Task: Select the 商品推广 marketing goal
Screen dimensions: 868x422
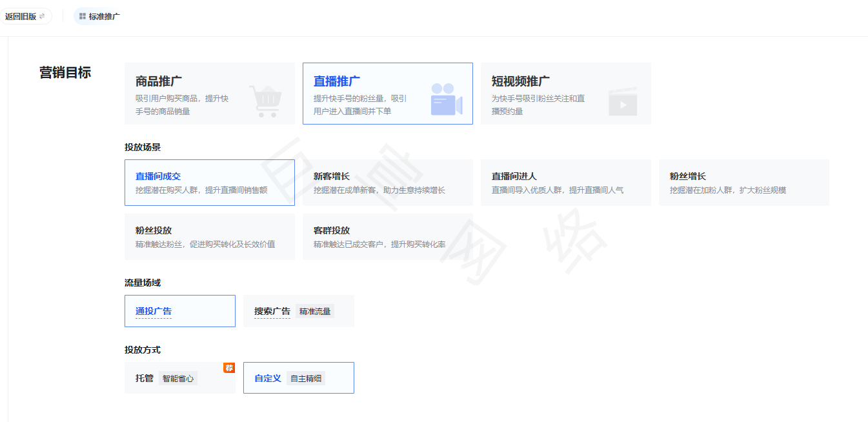Action: pos(209,94)
